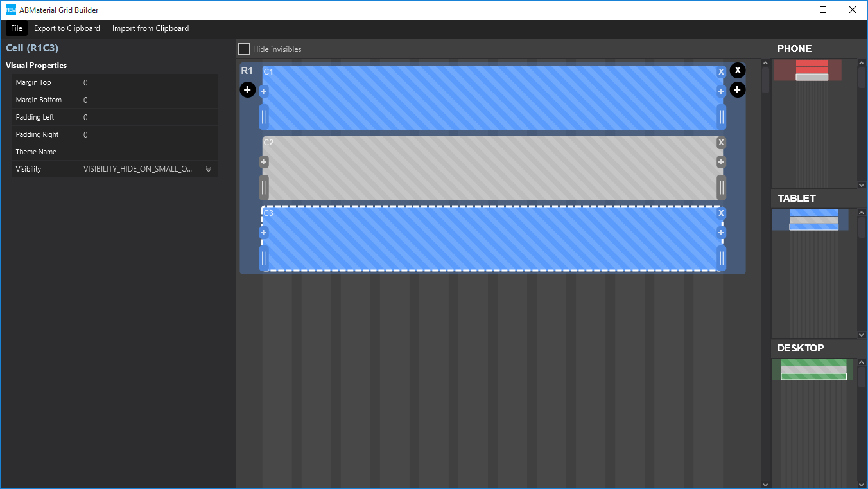Grab the left resize handle of cell C2
The image size is (868, 489).
263,188
